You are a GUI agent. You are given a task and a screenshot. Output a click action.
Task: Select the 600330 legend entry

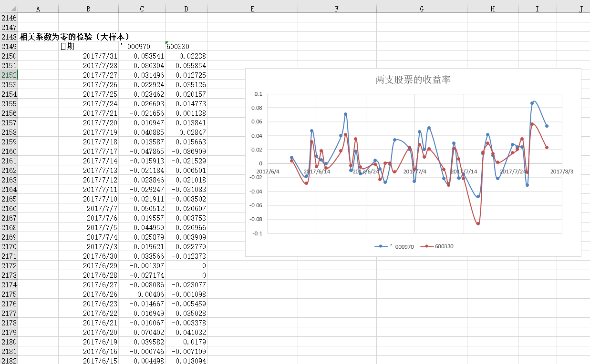(436, 246)
